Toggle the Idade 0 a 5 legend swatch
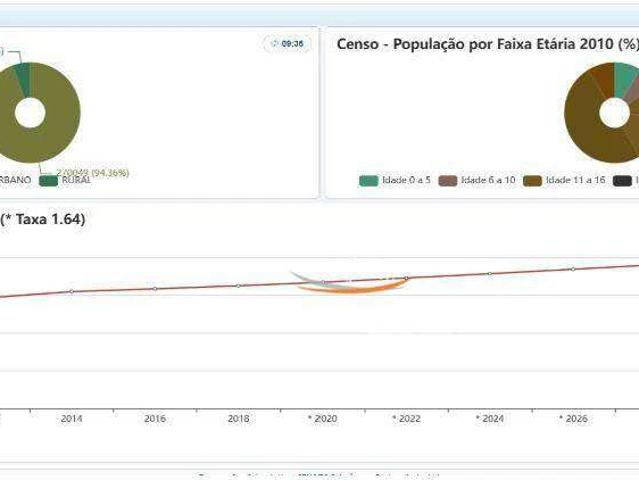 click(x=368, y=181)
